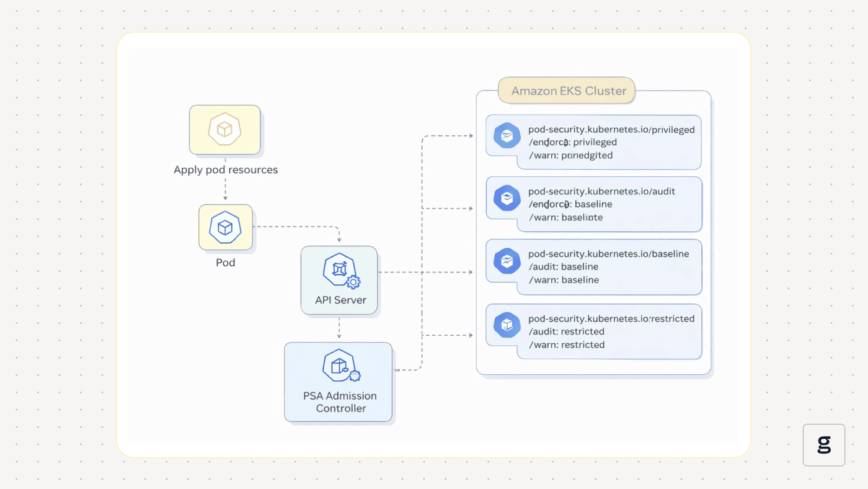Select the icon beside pod-security.kubernetes.io/baseline
Viewport: 868px width, 489px height.
[x=507, y=261]
